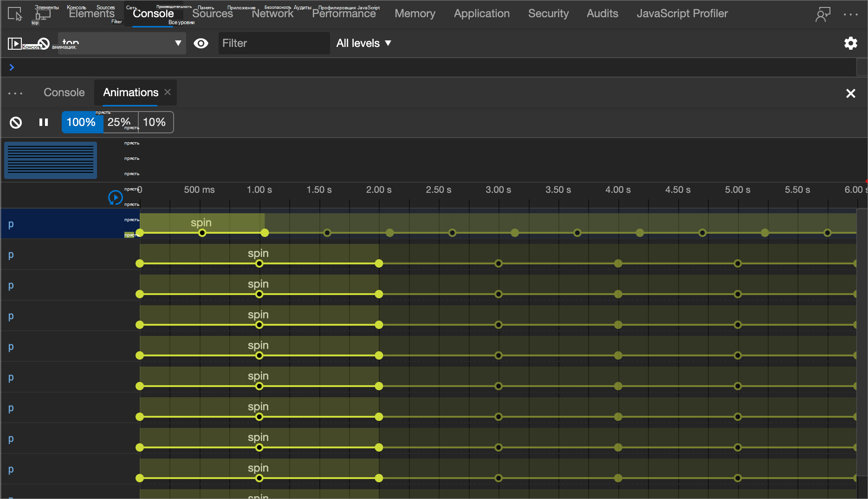Toggle device emulation toolbar icon
Screen dimensions: 868x499
[x=43, y=14]
